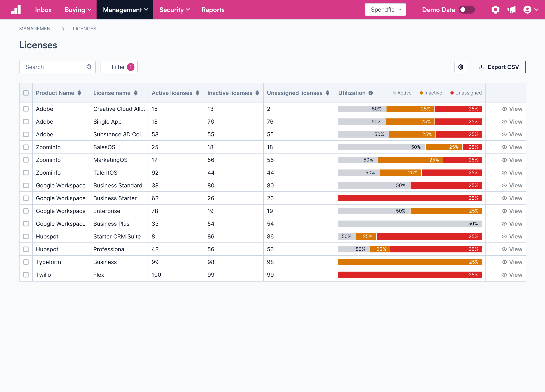
Task: Click the Unassigned legend swatch
Action: [452, 93]
